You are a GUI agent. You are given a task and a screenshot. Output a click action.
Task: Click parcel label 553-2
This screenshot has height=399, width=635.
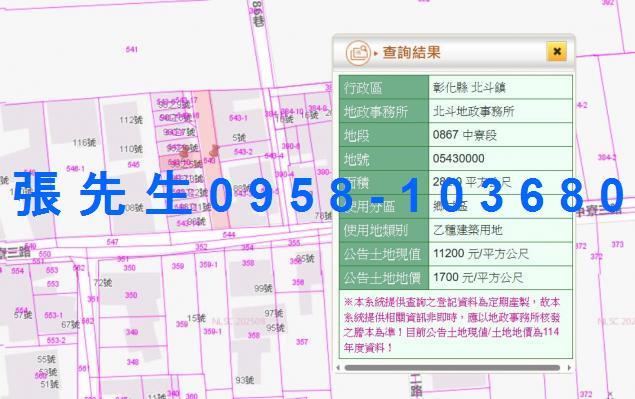(56, 340)
